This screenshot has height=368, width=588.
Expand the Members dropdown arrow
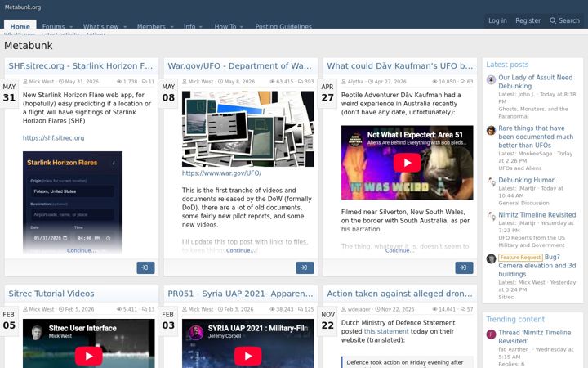(x=171, y=27)
